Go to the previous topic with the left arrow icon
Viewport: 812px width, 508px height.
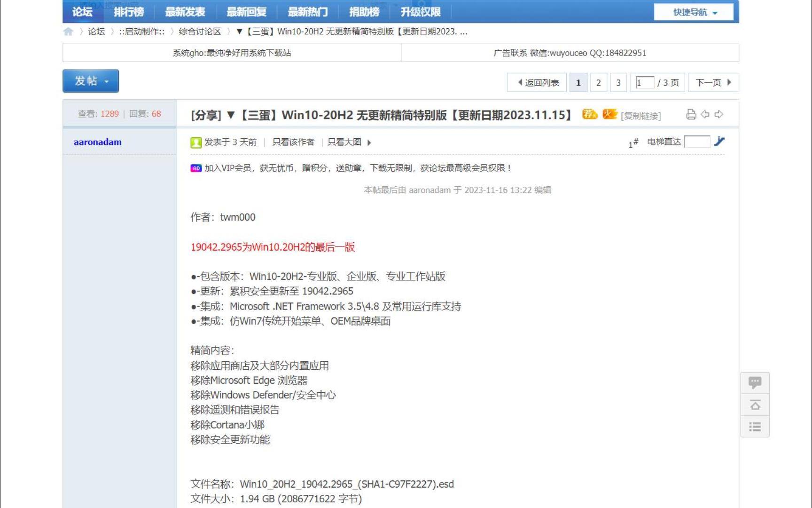(x=705, y=114)
